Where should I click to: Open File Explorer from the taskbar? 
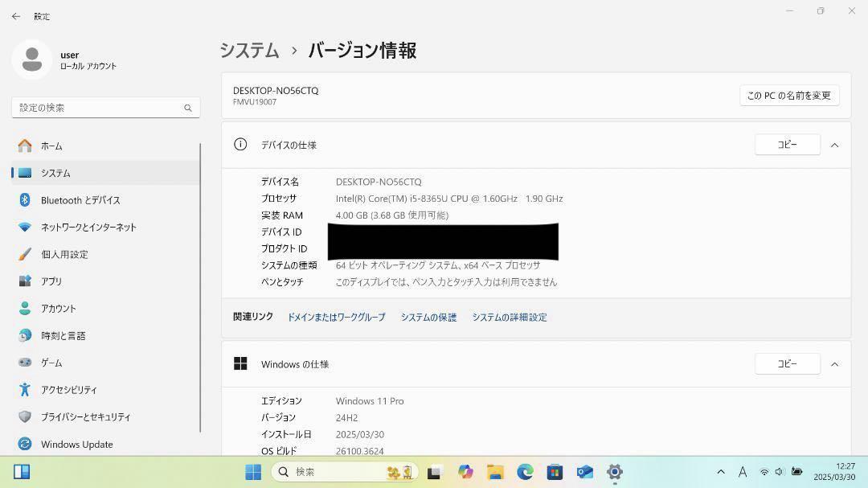(x=495, y=472)
